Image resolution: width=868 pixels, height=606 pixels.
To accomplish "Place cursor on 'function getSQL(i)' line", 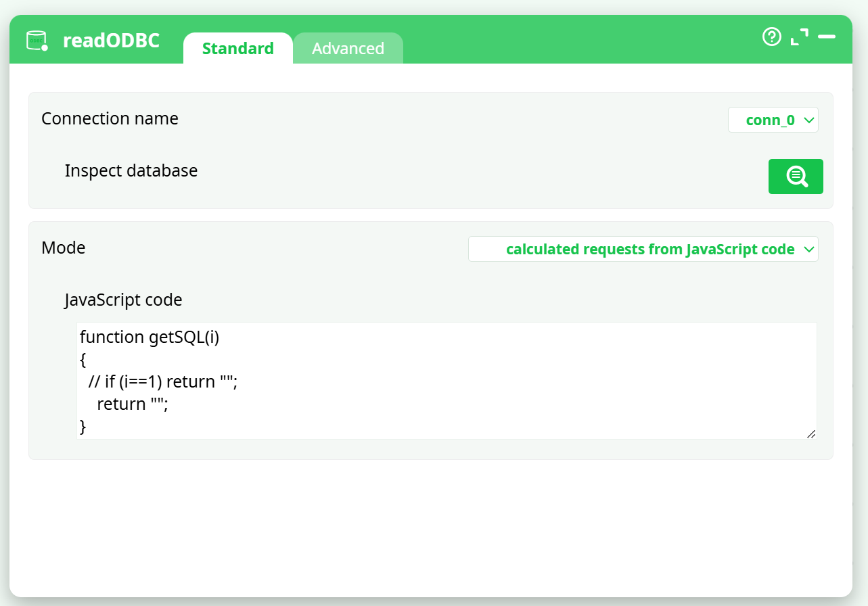I will pyautogui.click(x=150, y=337).
